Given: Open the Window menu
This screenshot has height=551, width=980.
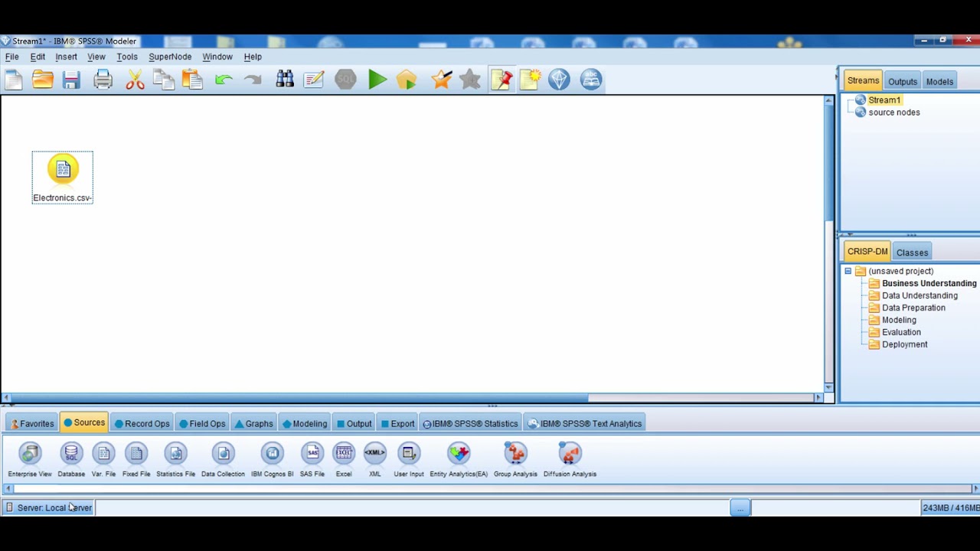Looking at the screenshot, I should click(217, 57).
